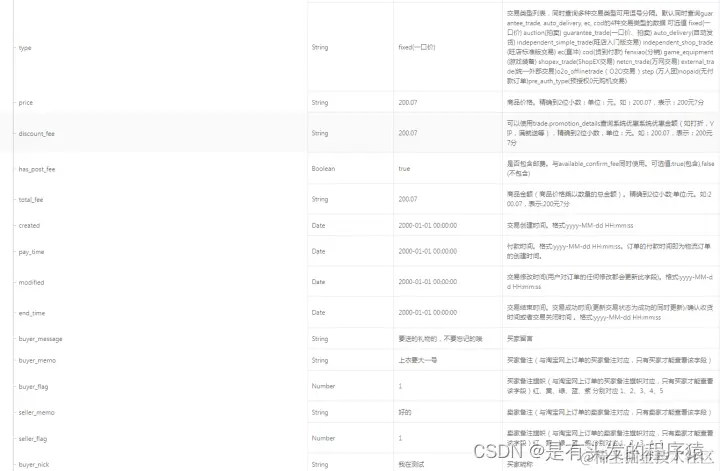This screenshot has width=720, height=471.
Task: Click 'String' data type in total_fee row
Action: [x=320, y=199]
